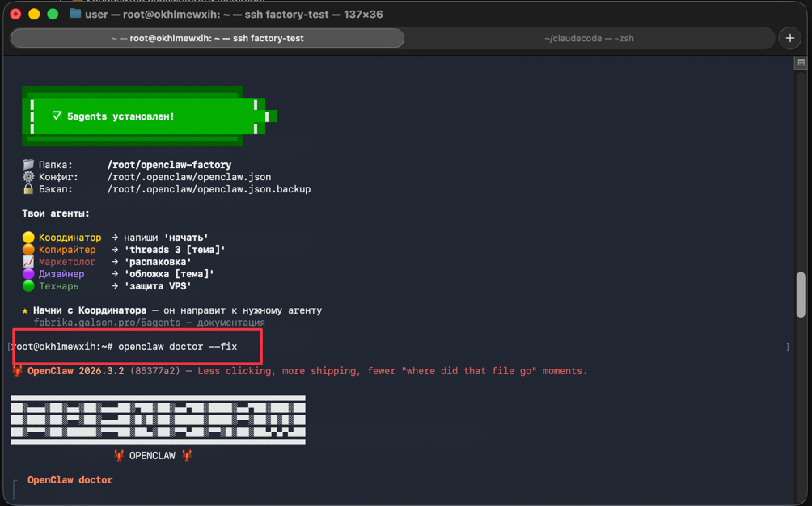Switch to the ~/claudecode zsh tab

pyautogui.click(x=589, y=38)
